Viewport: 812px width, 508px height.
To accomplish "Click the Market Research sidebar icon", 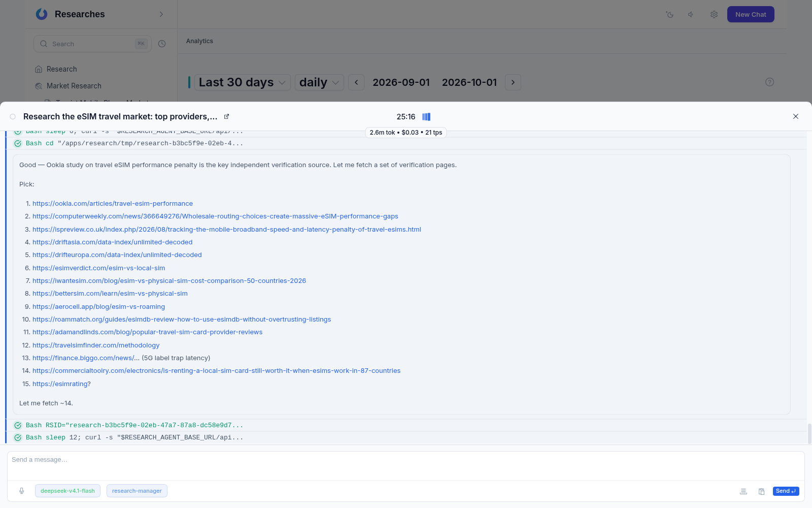I will (39, 86).
